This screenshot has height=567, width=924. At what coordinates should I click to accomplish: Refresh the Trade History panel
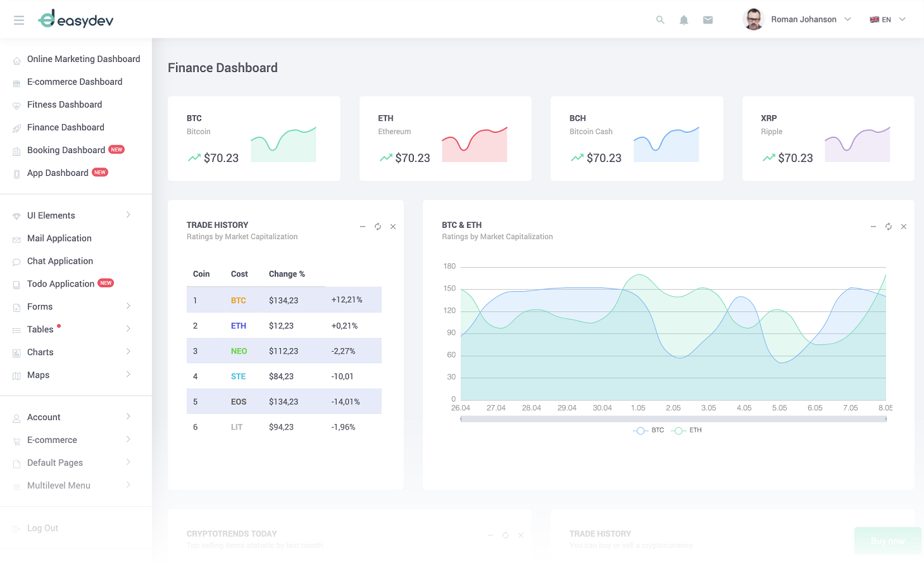tap(378, 227)
